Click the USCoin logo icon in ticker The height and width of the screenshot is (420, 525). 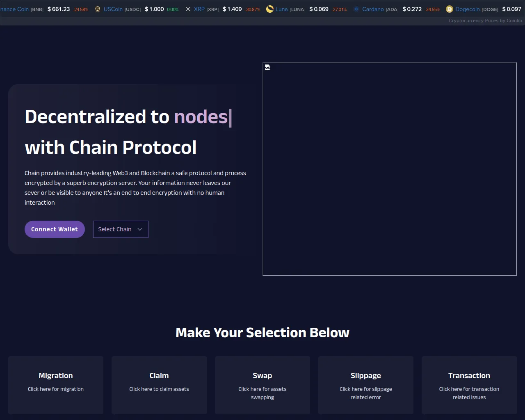point(98,9)
